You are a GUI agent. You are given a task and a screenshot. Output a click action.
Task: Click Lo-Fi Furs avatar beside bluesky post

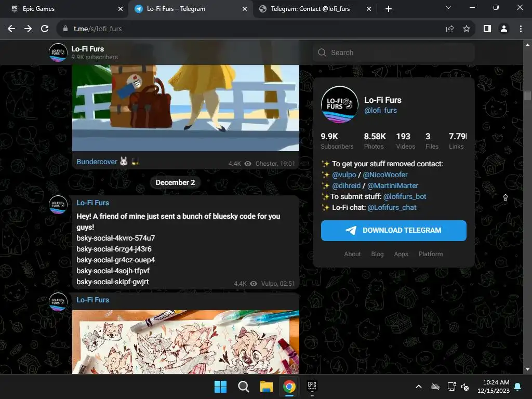tap(58, 205)
